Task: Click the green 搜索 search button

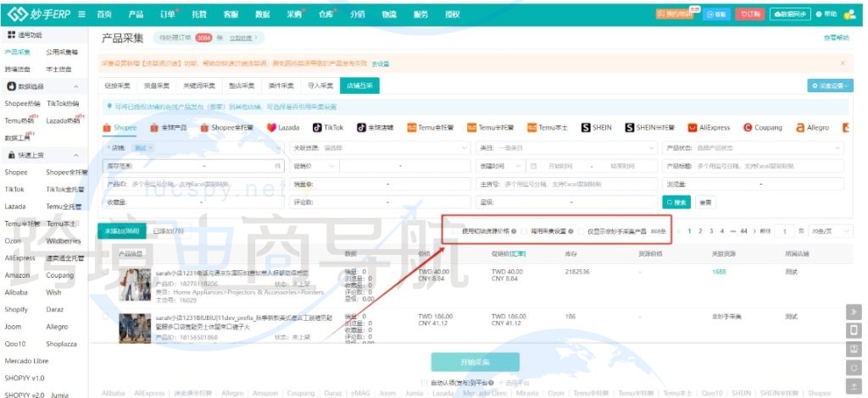Action: [676, 202]
